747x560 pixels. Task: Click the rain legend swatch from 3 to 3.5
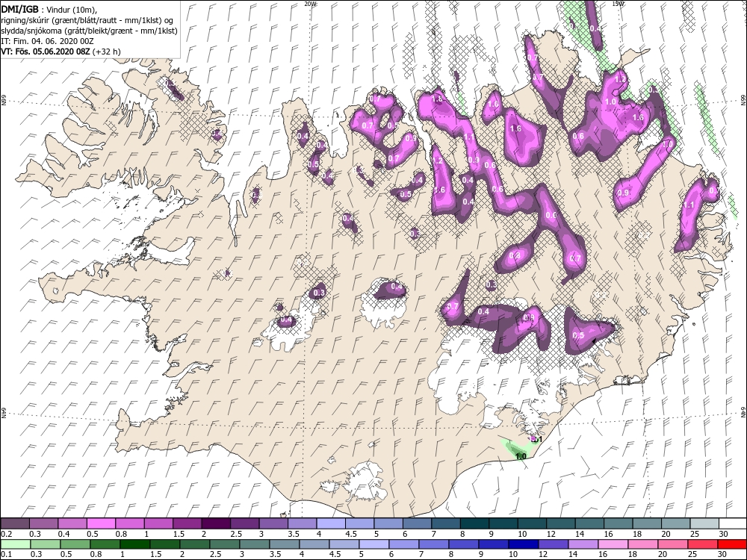click(254, 544)
